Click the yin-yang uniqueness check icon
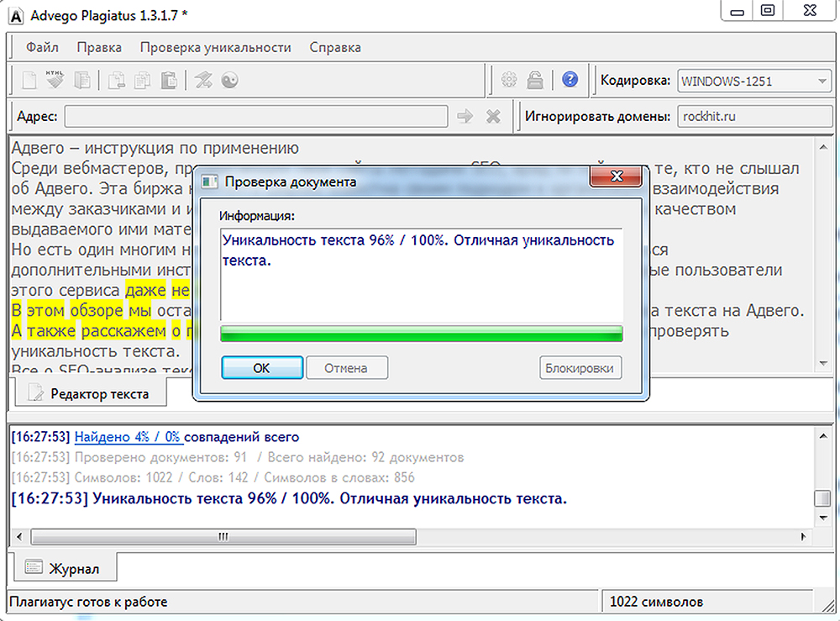Viewport: 840px width, 621px height. click(x=229, y=81)
